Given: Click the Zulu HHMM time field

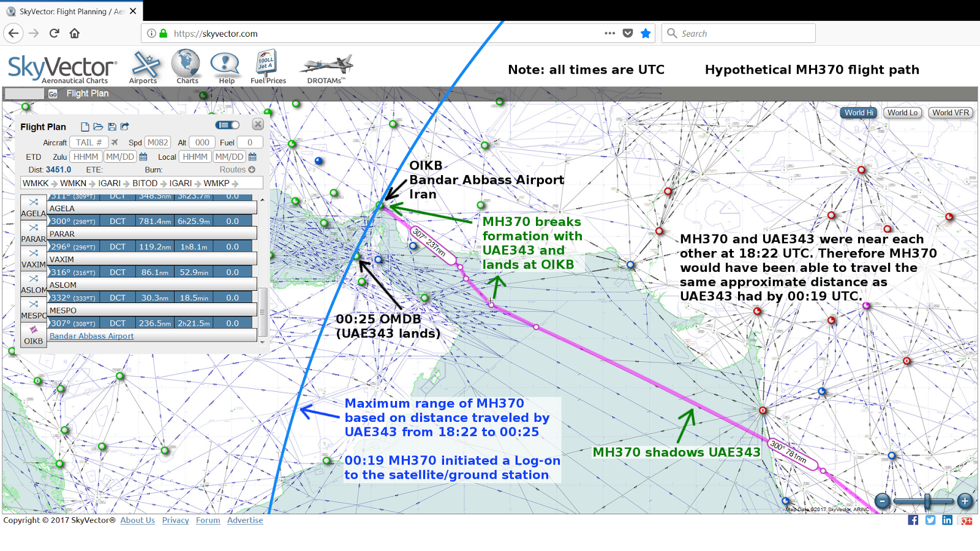Looking at the screenshot, I should 86,157.
